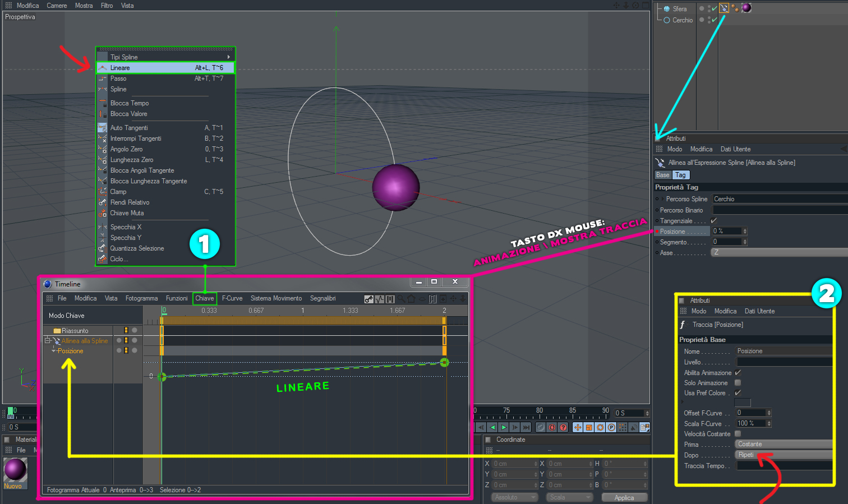Select the purple material thumbnail
This screenshot has width=848, height=504.
tap(15, 470)
